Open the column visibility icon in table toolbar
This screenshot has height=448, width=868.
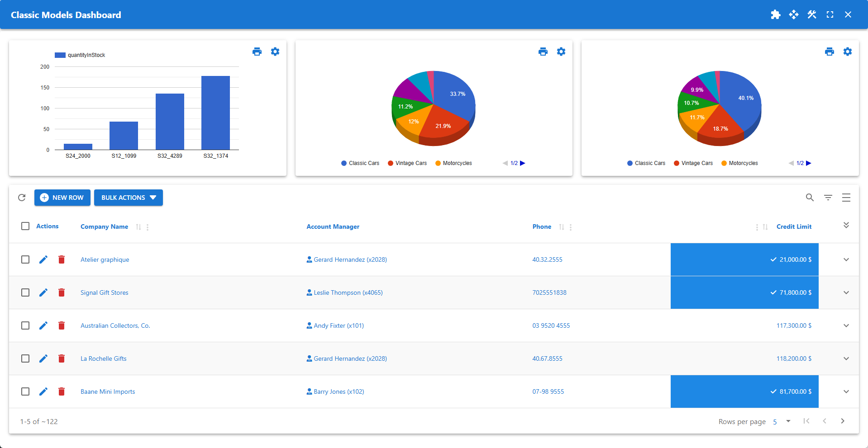pyautogui.click(x=846, y=198)
